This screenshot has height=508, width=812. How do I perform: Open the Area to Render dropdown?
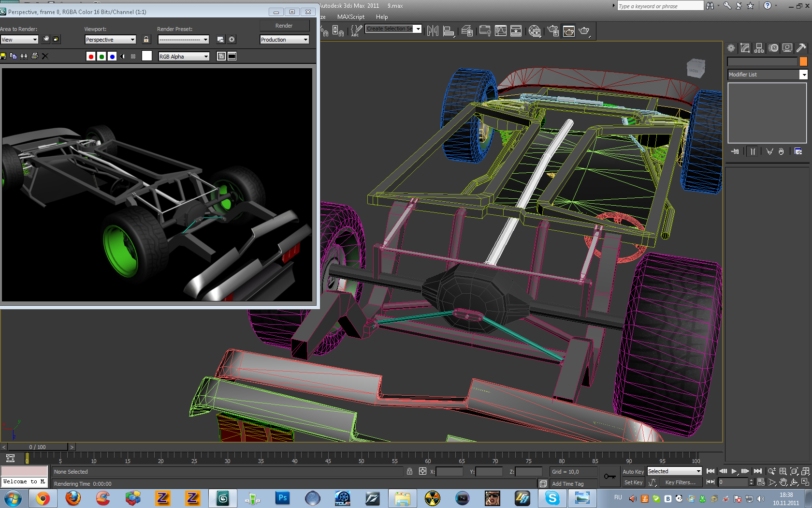(19, 40)
